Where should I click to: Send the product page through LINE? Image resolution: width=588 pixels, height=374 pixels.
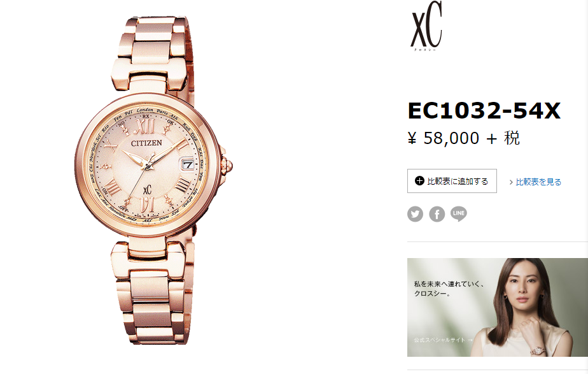click(x=459, y=213)
